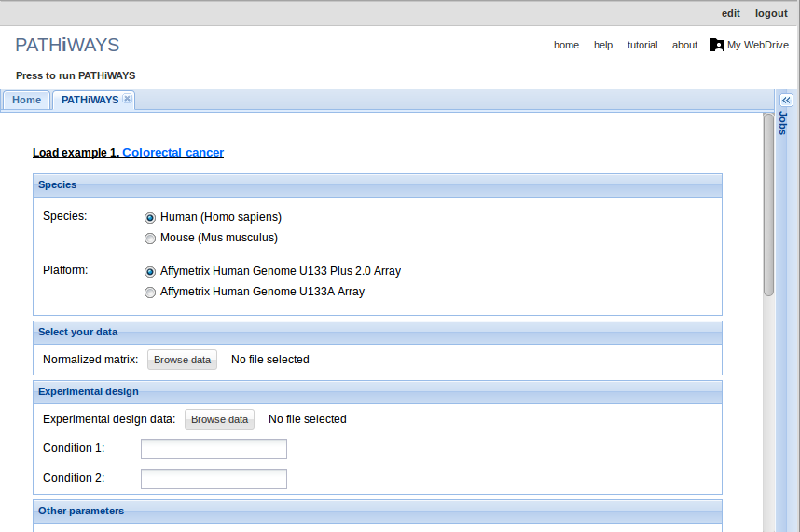
Task: Click edit in the top bar
Action: click(x=730, y=13)
